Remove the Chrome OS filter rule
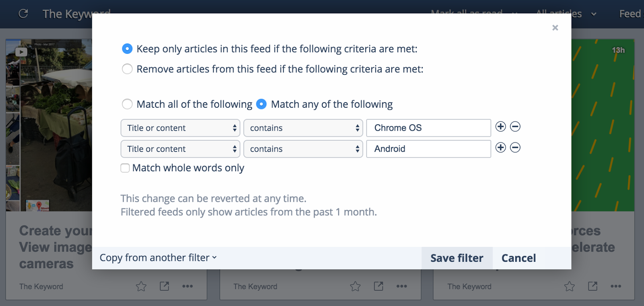The height and width of the screenshot is (306, 644). (515, 127)
